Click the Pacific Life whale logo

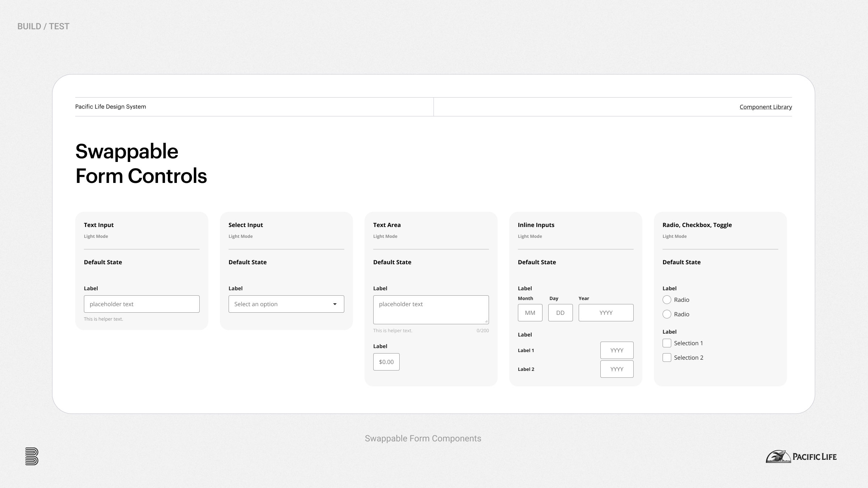click(778, 457)
